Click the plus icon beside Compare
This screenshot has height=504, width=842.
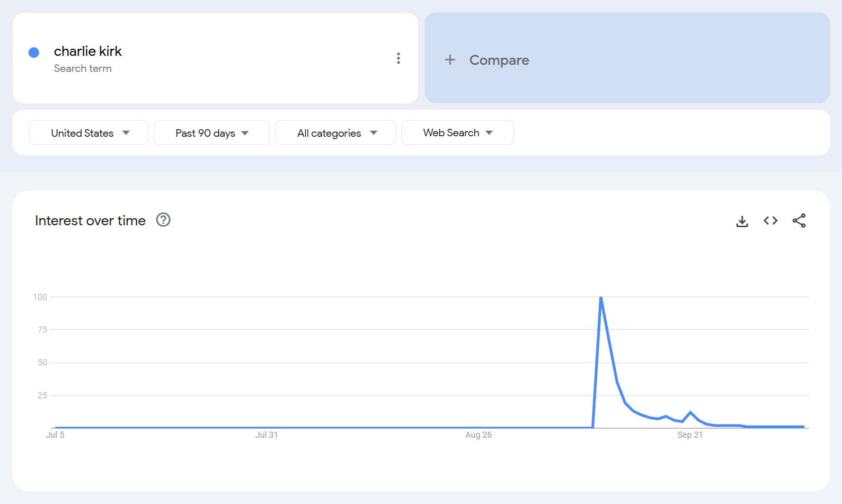[x=450, y=60]
